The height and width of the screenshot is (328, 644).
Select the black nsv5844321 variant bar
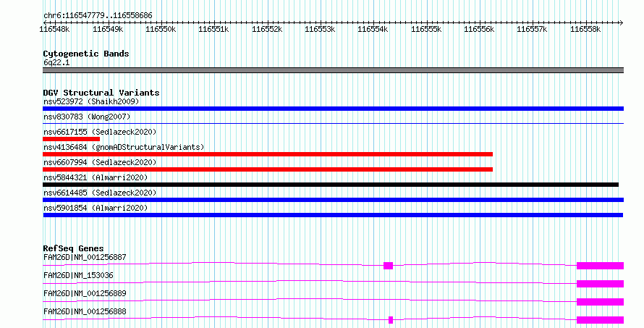(331, 185)
